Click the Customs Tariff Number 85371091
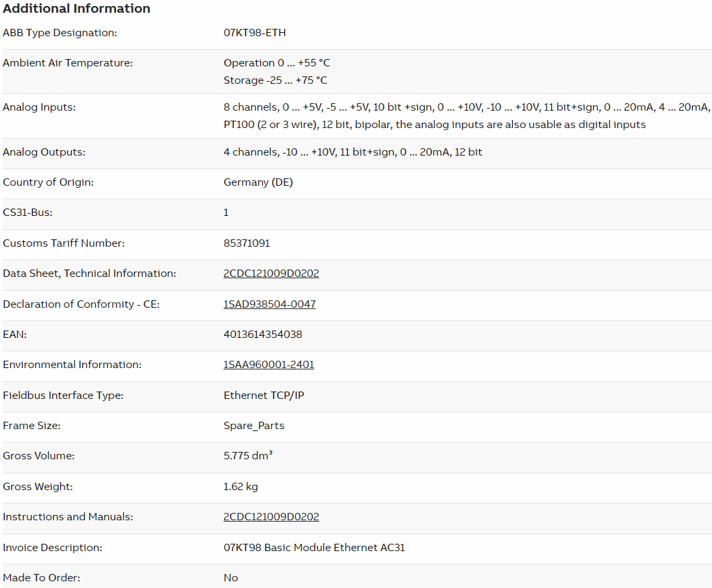Image resolution: width=712 pixels, height=588 pixels. [247, 243]
